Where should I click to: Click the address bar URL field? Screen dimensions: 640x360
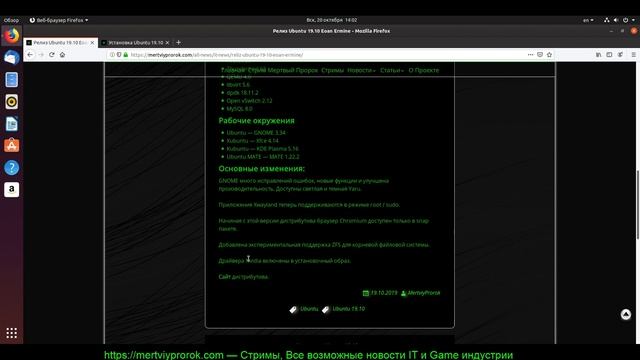tap(318, 55)
